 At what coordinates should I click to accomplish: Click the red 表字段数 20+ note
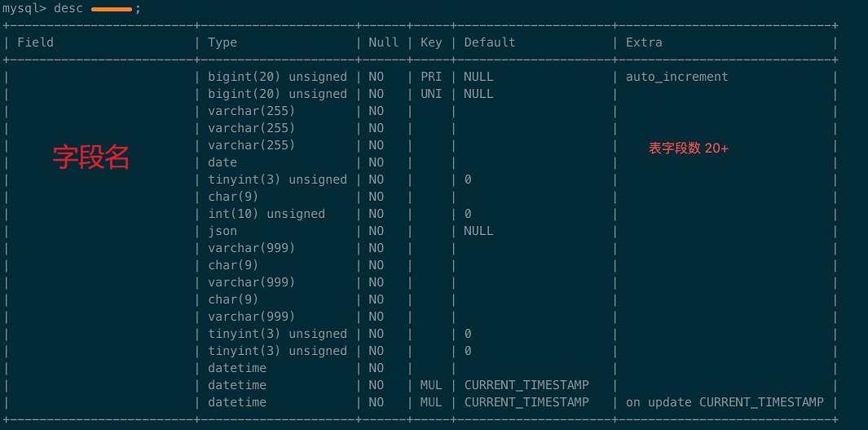[x=689, y=149]
